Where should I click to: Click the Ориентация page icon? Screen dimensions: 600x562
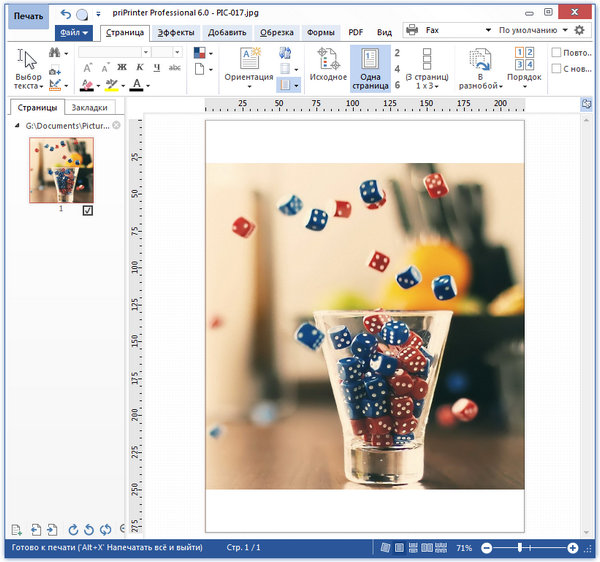[x=249, y=59]
